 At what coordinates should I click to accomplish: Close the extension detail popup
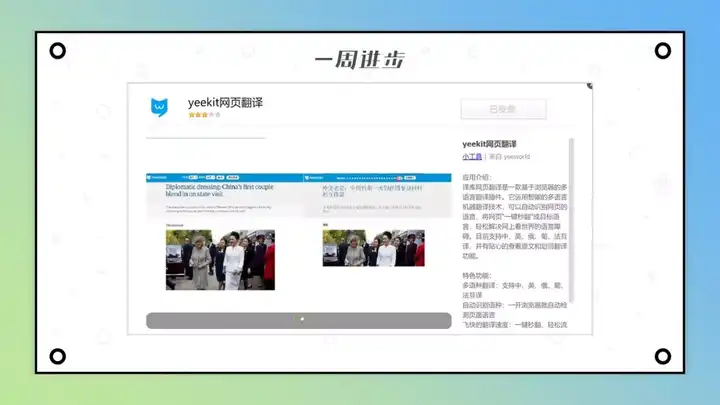coord(590,85)
